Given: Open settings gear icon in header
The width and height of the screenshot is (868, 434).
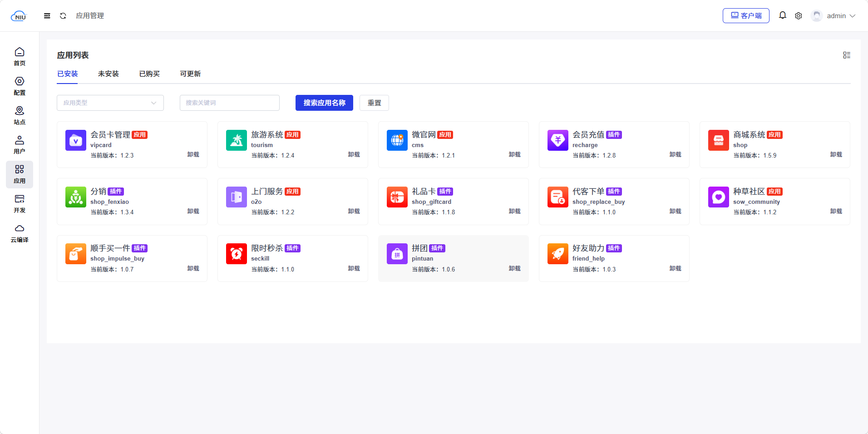Looking at the screenshot, I should pyautogui.click(x=799, y=16).
